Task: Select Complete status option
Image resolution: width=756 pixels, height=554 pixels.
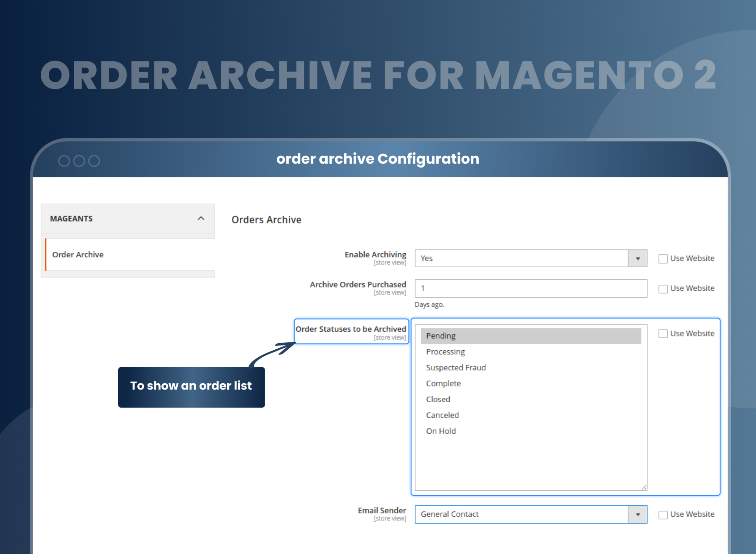Action: click(x=531, y=383)
